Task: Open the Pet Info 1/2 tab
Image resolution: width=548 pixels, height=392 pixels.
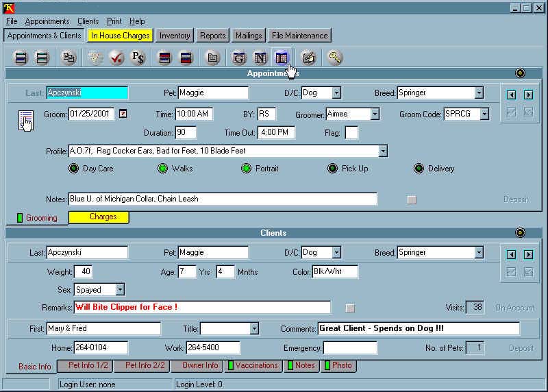Action: pyautogui.click(x=85, y=366)
